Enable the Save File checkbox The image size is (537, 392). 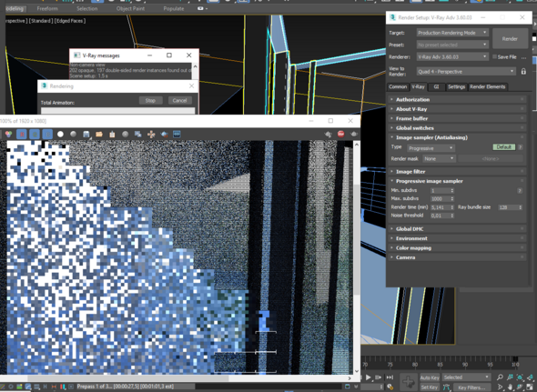[x=494, y=56]
